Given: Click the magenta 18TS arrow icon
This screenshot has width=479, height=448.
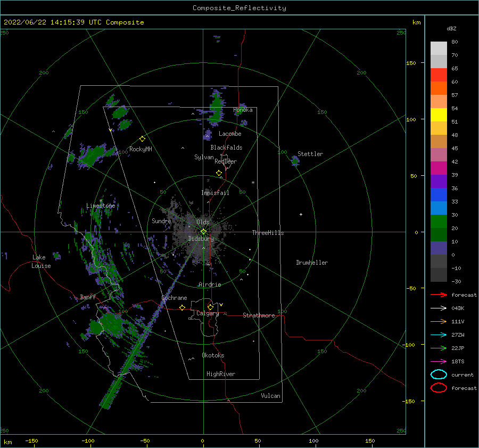Looking at the screenshot, I should [439, 362].
